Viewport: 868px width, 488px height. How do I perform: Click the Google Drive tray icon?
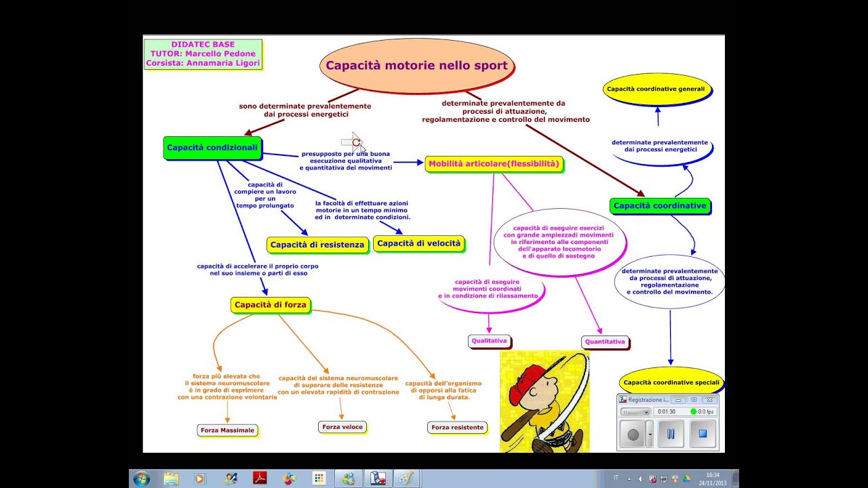686,479
